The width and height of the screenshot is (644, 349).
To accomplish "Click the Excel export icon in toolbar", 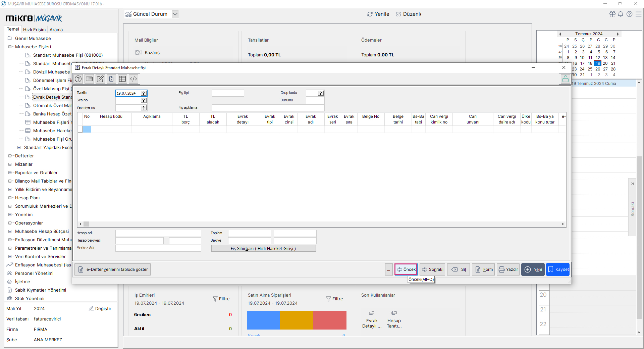I will tap(111, 79).
